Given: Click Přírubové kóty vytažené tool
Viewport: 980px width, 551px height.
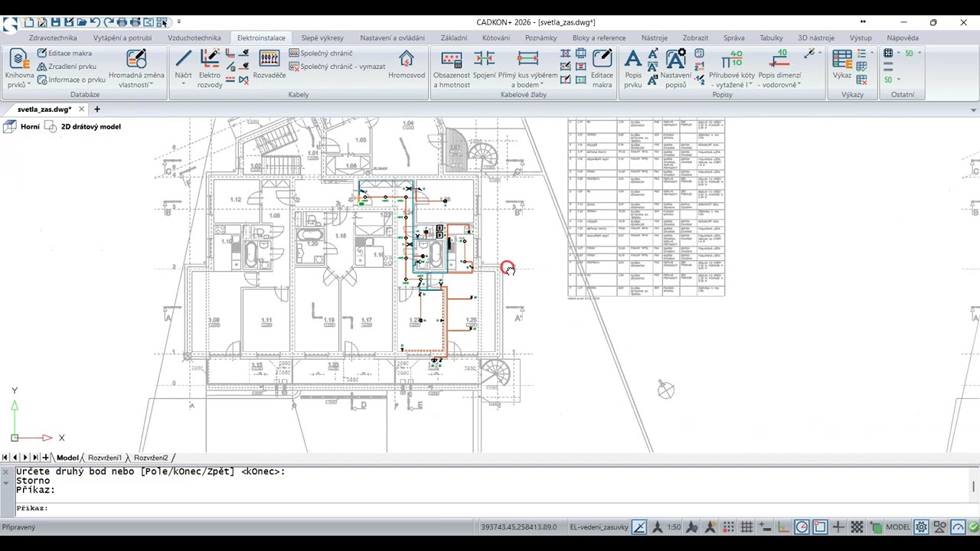Looking at the screenshot, I should click(732, 69).
